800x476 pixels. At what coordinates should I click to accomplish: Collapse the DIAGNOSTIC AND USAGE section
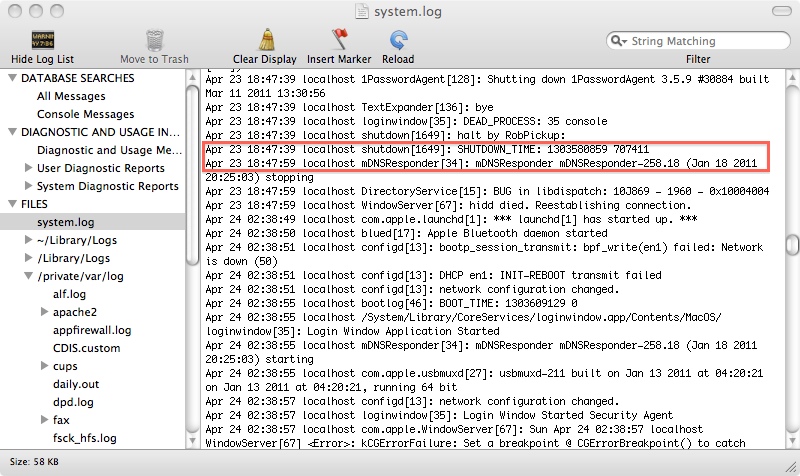[x=13, y=132]
